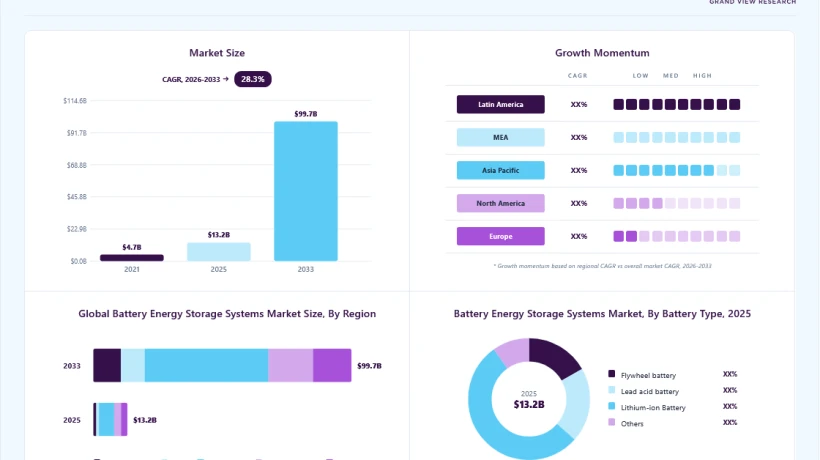This screenshot has width=820, height=460.
Task: Click the 2033 x-axis label under bar chart
Action: point(305,269)
